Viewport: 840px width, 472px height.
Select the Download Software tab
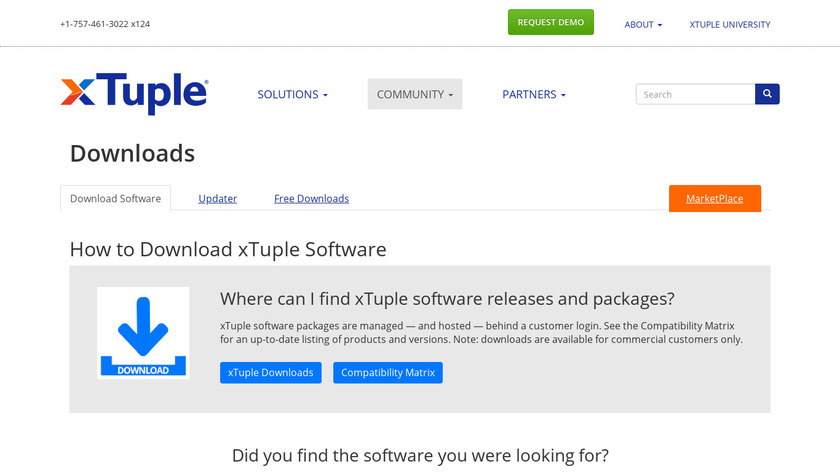point(115,199)
